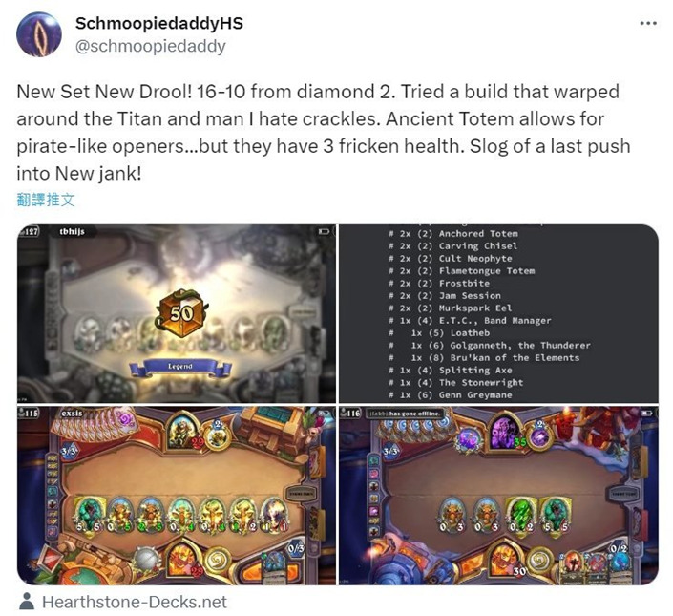Click the Genn Greymane deck list line
The image size is (673, 616).
click(x=451, y=395)
